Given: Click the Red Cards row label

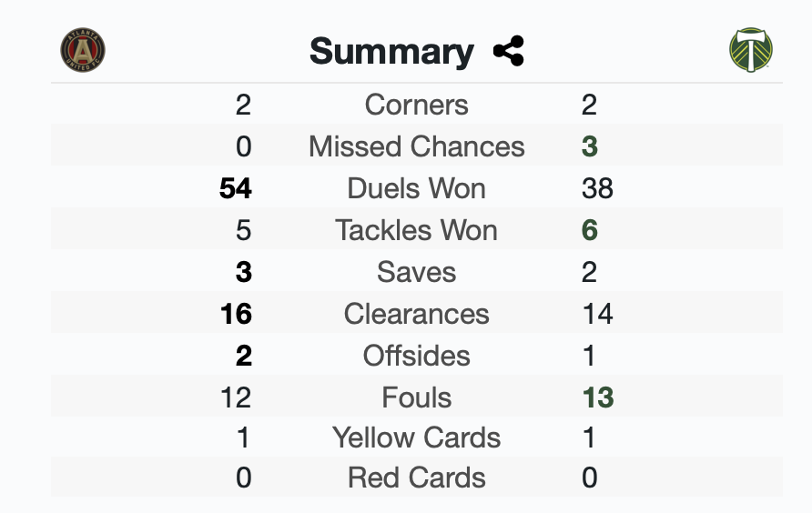Looking at the screenshot, I should 417,478.
